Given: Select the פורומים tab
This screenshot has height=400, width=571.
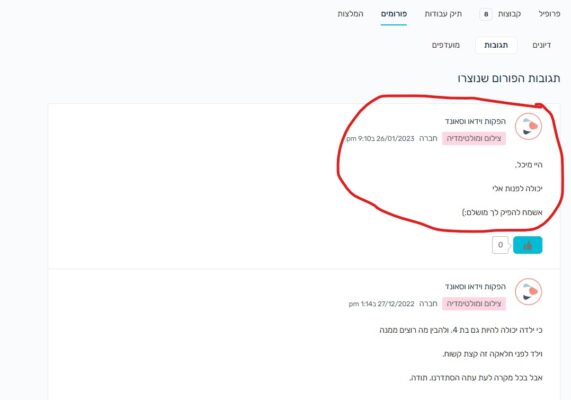Looking at the screenshot, I should 394,14.
